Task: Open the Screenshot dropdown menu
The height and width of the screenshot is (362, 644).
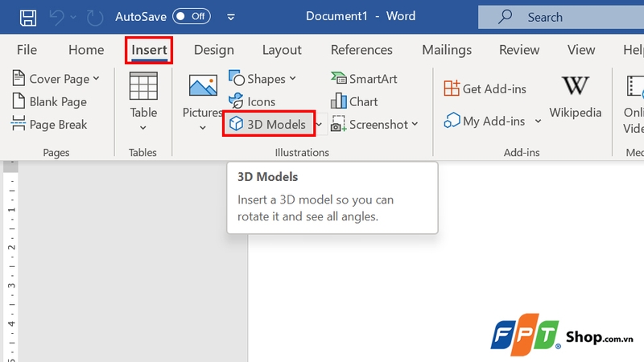Action: click(374, 125)
